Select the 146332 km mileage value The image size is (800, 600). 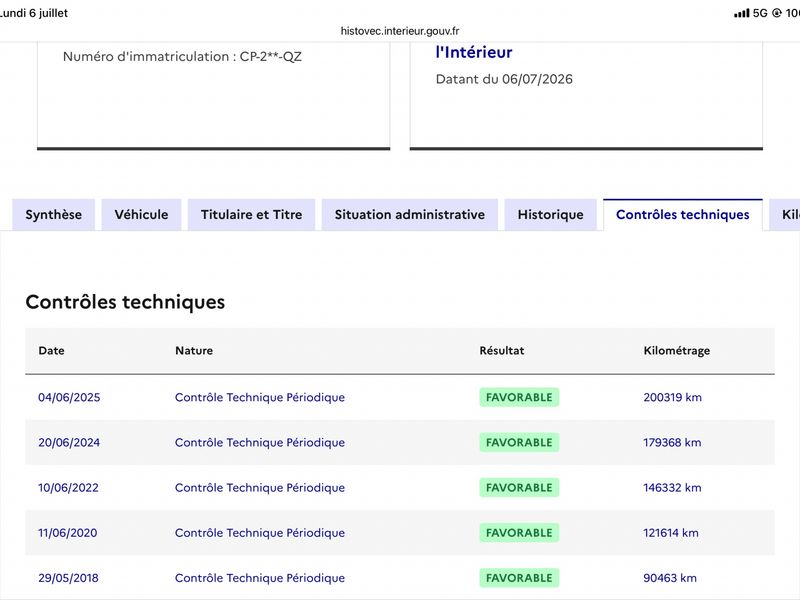click(x=672, y=488)
